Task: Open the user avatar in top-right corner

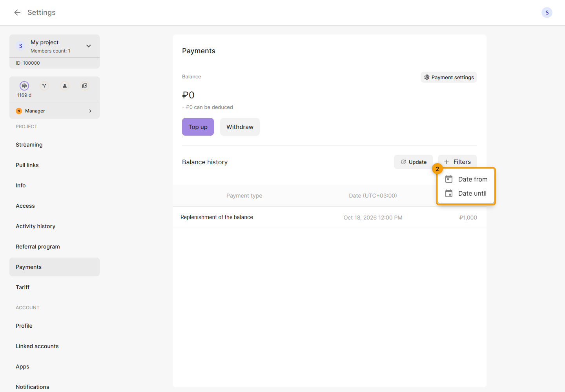Action: (547, 13)
